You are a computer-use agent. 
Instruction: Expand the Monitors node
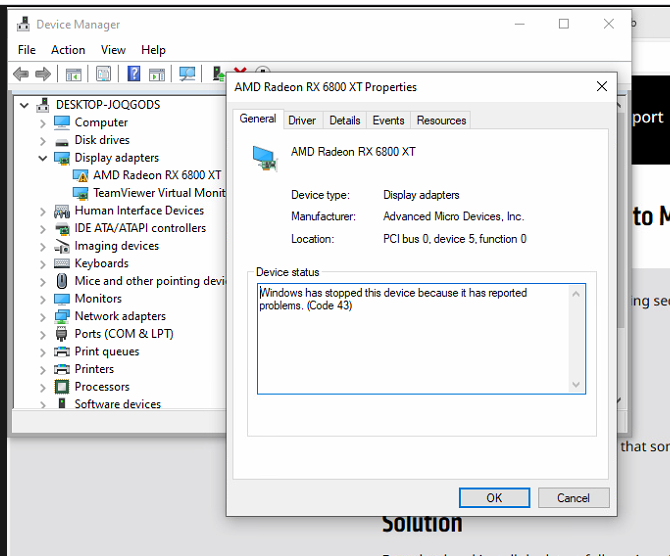42,299
